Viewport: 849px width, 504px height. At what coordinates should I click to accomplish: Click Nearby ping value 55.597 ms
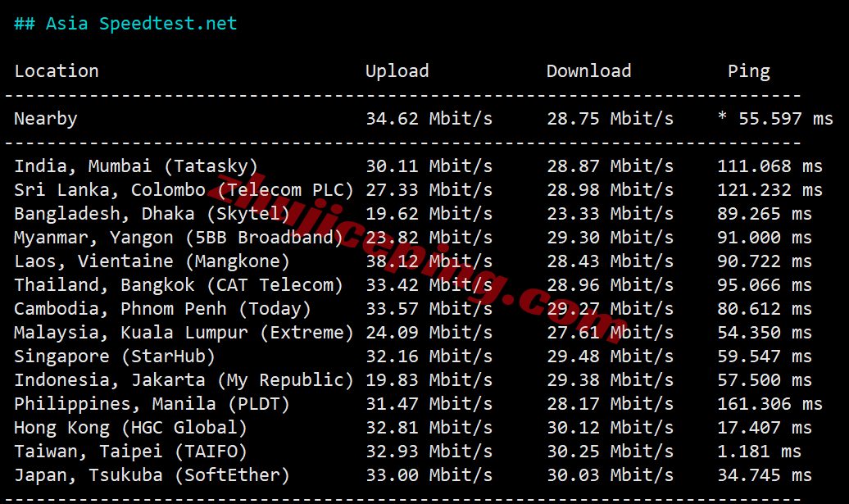786,119
